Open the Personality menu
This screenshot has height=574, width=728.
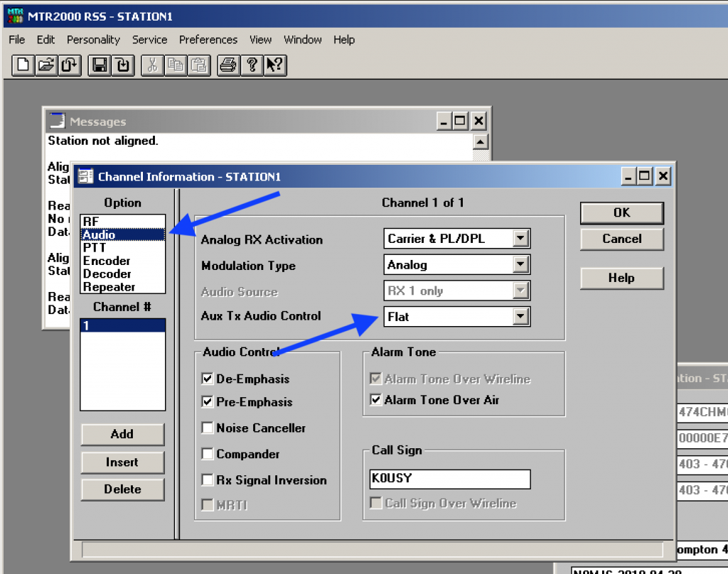click(93, 40)
